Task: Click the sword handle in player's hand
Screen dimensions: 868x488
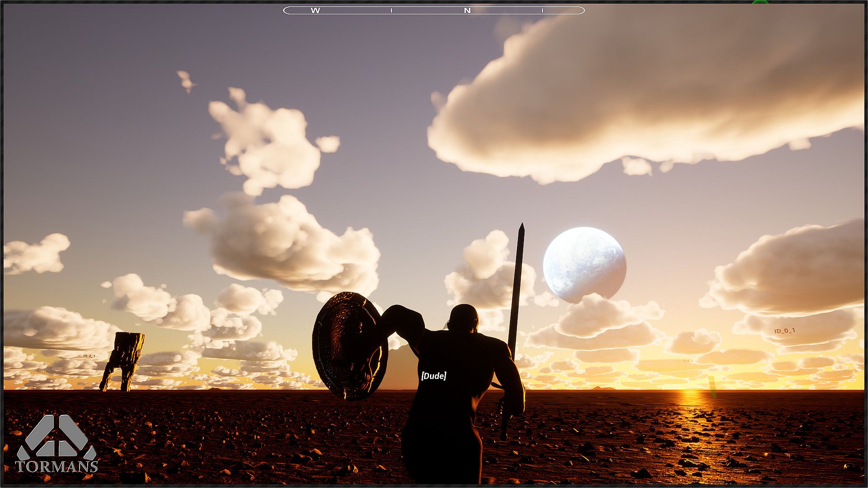Action: click(503, 418)
